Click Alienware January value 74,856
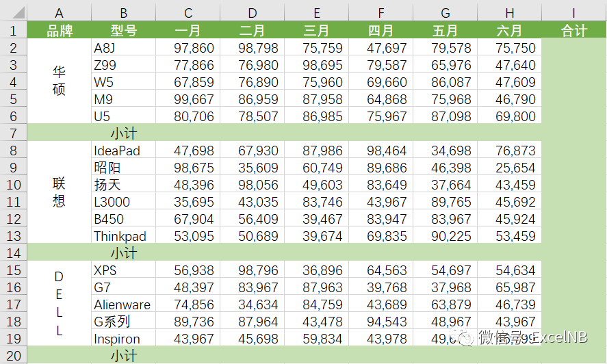 pyautogui.click(x=188, y=304)
